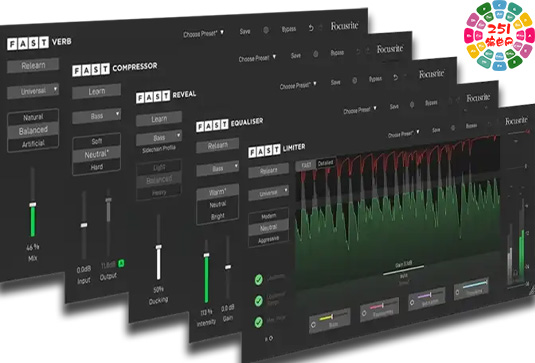535x363 pixels.
Task: Select Bright flavour in FAST Equaliser
Action: [218, 216]
